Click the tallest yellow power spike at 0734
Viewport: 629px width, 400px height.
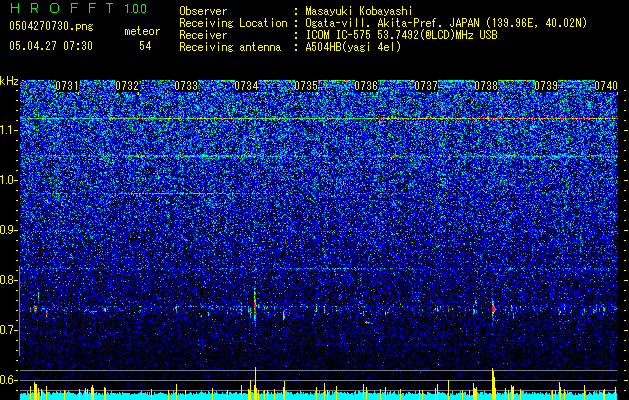click(x=255, y=383)
